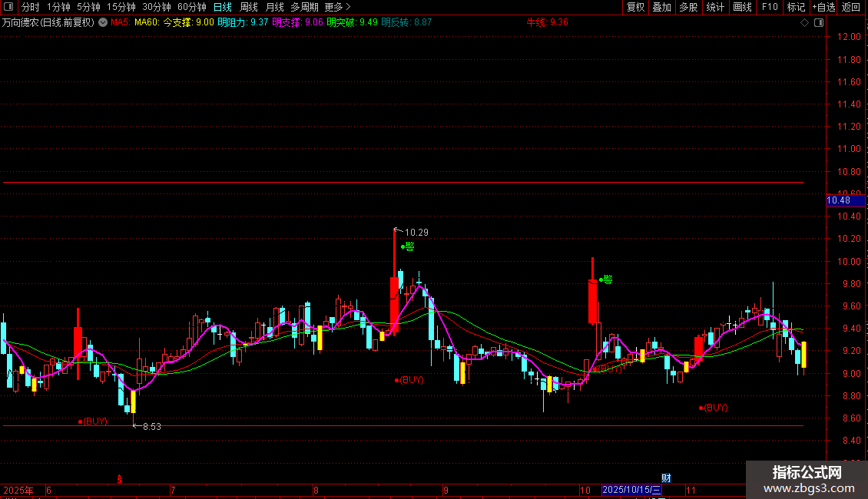This screenshot has height=499, width=868.
Task: Click the MA5 indicator label
Action: click(121, 23)
